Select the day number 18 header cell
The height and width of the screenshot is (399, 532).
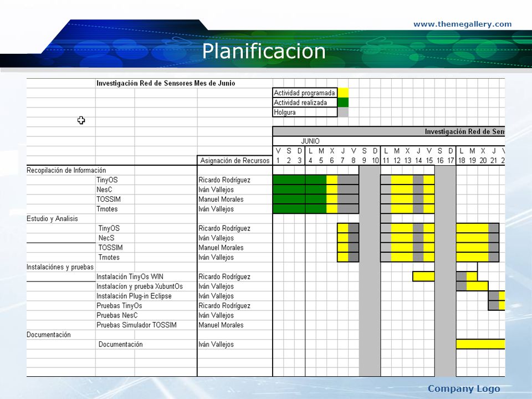click(x=462, y=161)
